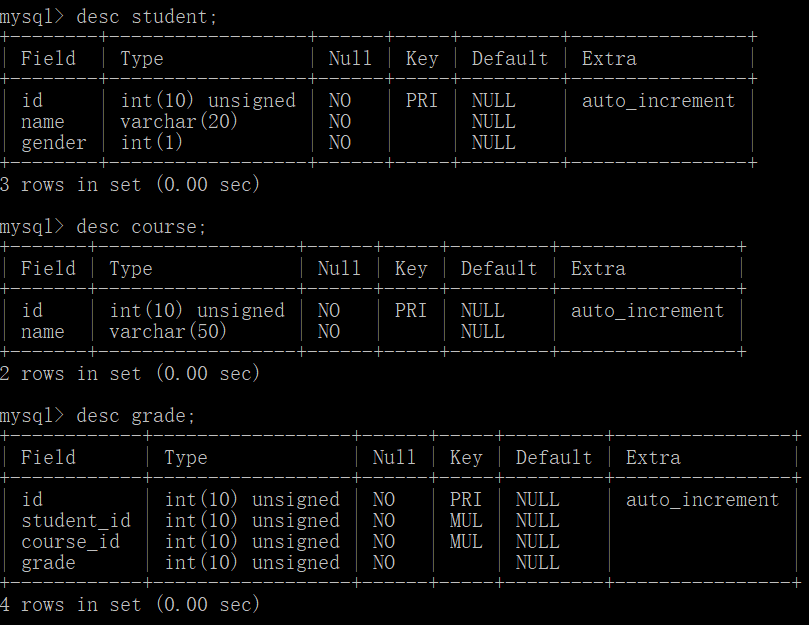Click 'varchar(20)' type in student table

tap(179, 122)
